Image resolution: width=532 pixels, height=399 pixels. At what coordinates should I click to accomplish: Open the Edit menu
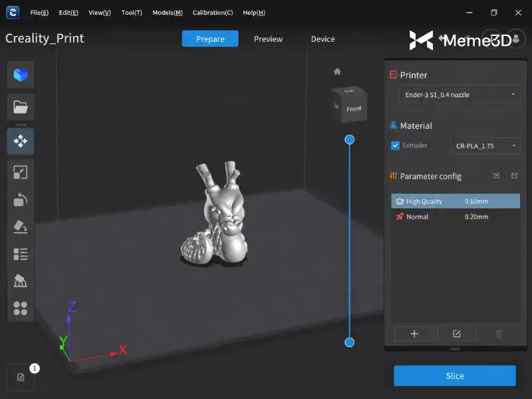click(x=68, y=13)
